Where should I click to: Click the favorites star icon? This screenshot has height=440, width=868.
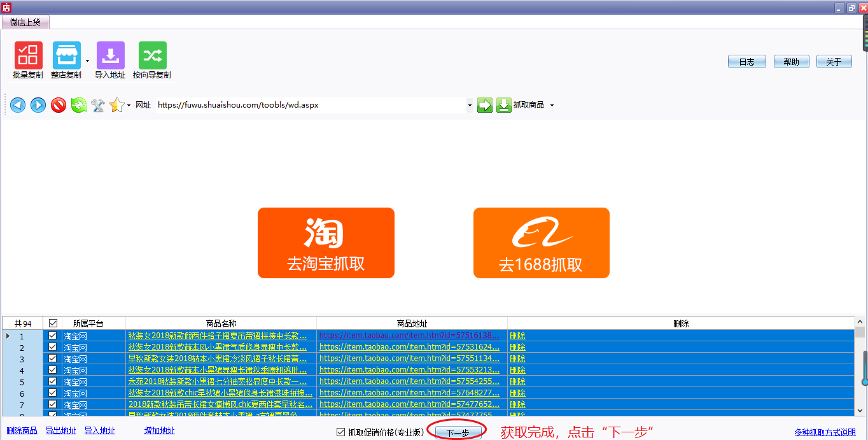pos(116,105)
